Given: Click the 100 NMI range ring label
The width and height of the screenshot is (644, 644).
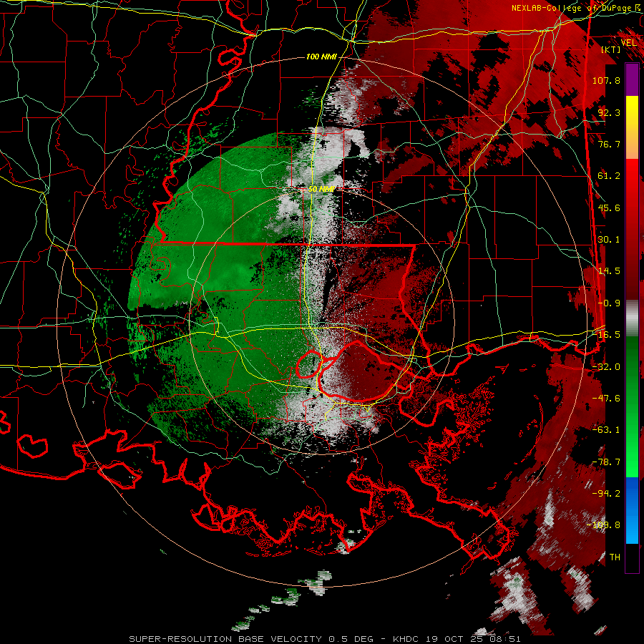Looking at the screenshot, I should [321, 57].
